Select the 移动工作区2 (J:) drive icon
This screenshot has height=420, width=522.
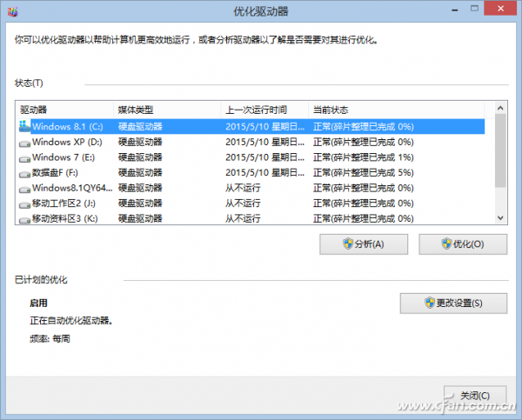pyautogui.click(x=24, y=204)
